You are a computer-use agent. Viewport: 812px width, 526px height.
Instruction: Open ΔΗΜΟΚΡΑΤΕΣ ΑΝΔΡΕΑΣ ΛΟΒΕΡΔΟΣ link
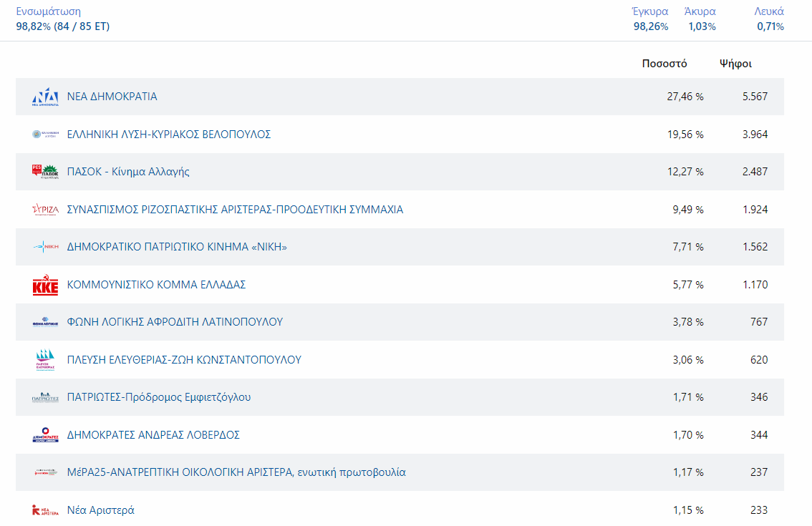[x=153, y=435]
